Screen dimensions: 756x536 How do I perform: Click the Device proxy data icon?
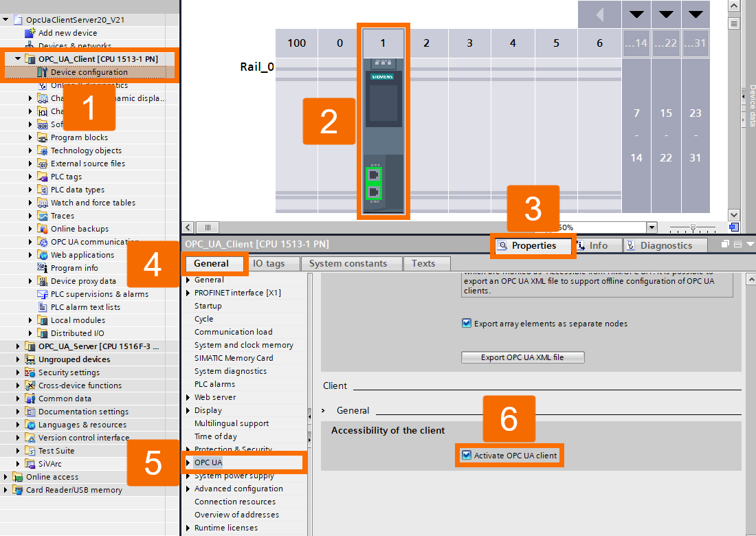point(43,281)
